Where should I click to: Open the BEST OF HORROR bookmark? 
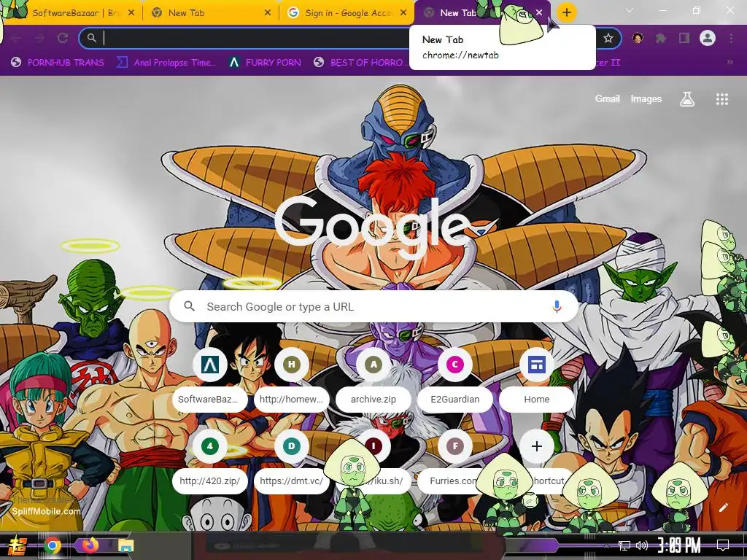(x=360, y=63)
